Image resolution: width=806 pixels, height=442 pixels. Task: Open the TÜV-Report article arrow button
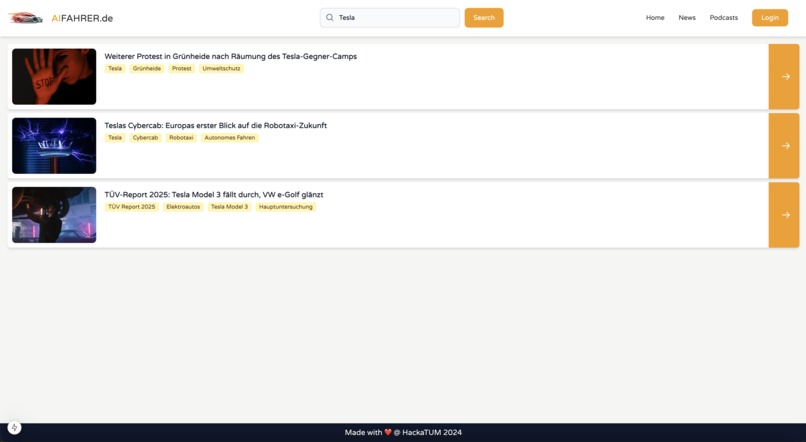point(784,215)
